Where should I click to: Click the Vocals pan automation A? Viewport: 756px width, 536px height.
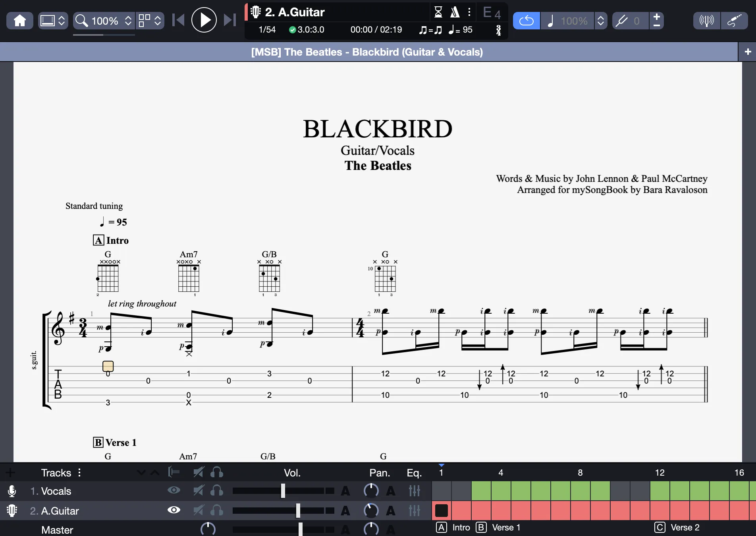[x=391, y=491]
